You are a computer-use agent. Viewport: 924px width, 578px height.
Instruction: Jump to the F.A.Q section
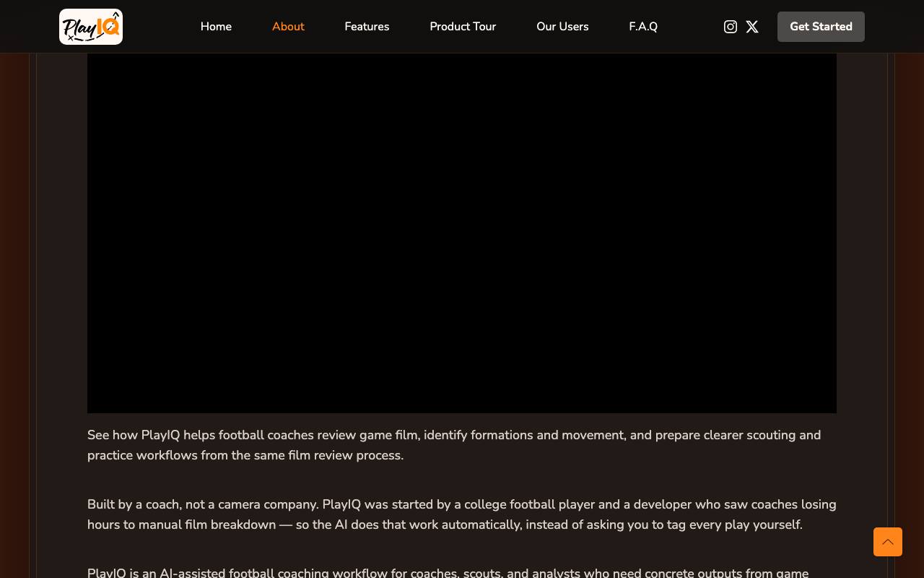coord(643,27)
